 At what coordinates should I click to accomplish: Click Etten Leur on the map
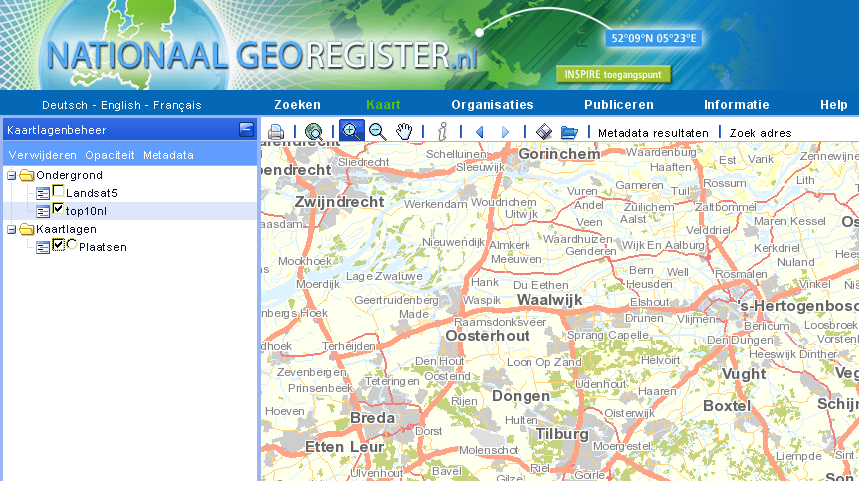tap(344, 447)
